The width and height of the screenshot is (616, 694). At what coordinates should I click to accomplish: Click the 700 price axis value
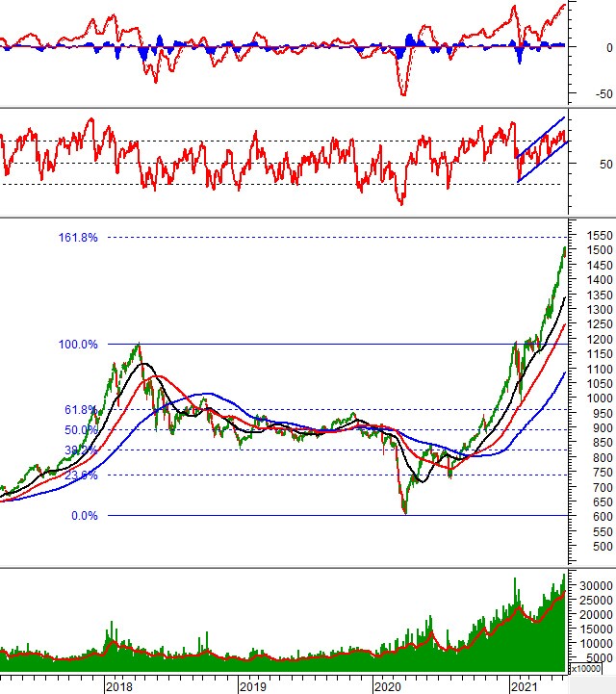tap(603, 487)
